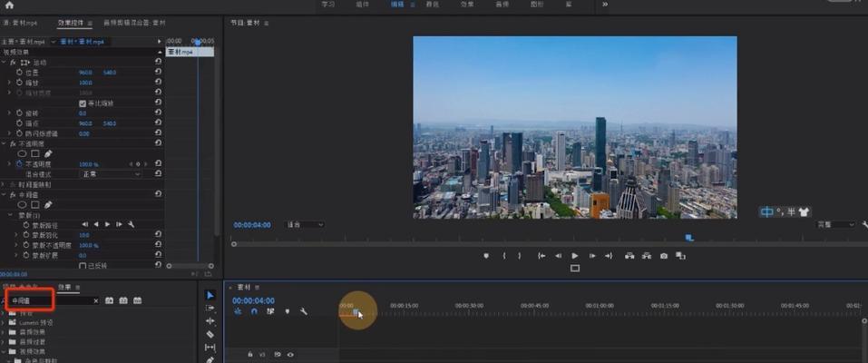
Task: Clear the effects search field X
Action: pos(95,300)
